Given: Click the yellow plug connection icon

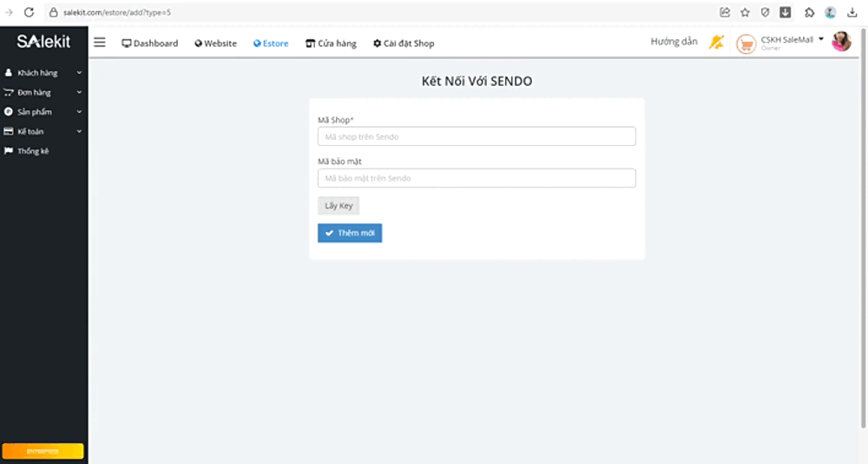Looking at the screenshot, I should click(x=716, y=42).
